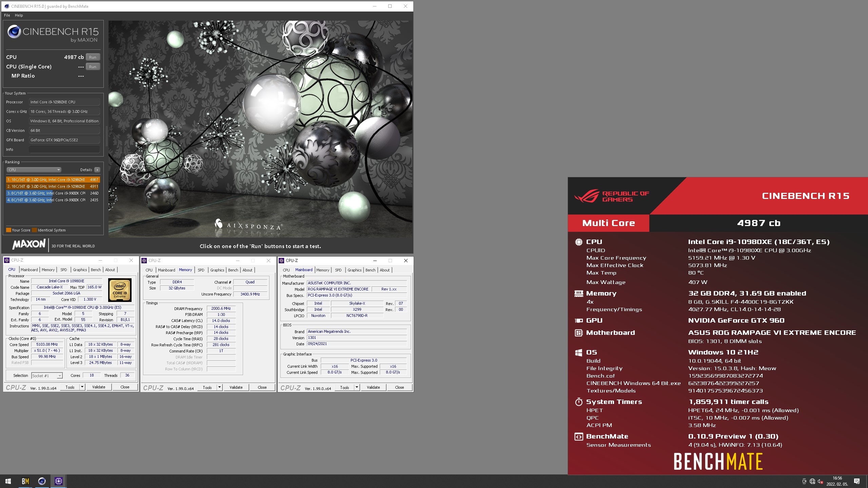The width and height of the screenshot is (868, 488).
Task: Switch to Mainboard tab in first CPU-Z
Action: pos(29,270)
